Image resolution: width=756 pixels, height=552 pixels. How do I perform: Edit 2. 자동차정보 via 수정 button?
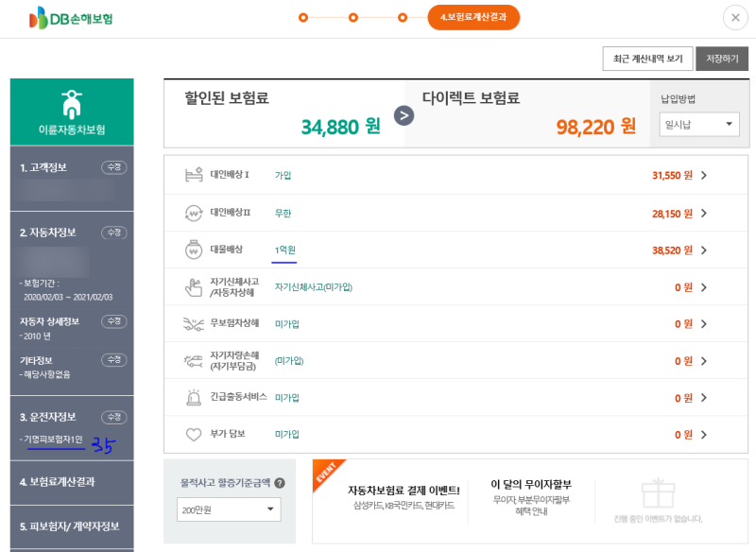click(x=113, y=233)
